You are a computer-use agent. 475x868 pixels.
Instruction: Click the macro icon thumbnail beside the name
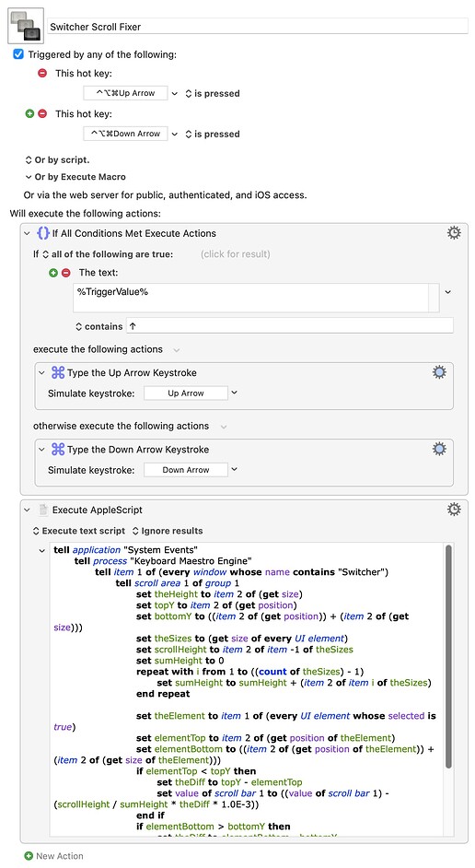pos(26,26)
